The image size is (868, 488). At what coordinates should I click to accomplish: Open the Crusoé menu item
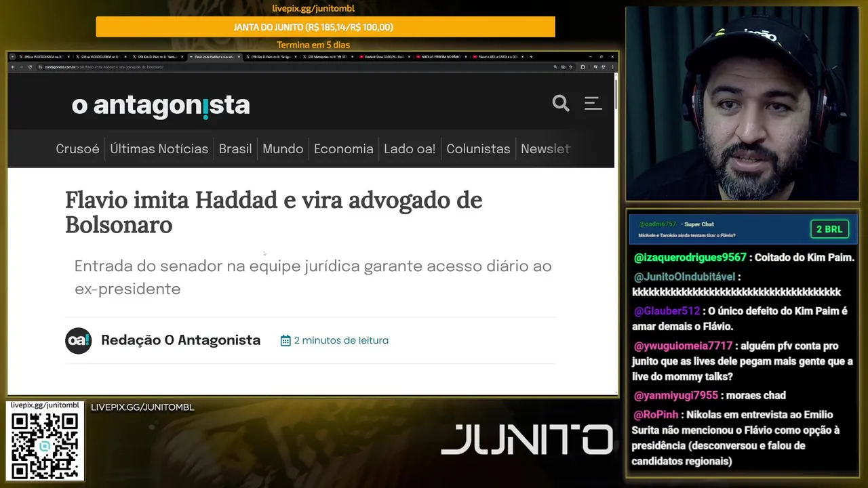tap(77, 149)
